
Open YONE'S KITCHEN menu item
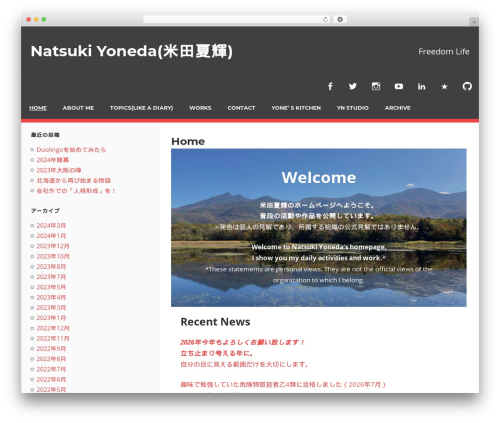(x=296, y=108)
